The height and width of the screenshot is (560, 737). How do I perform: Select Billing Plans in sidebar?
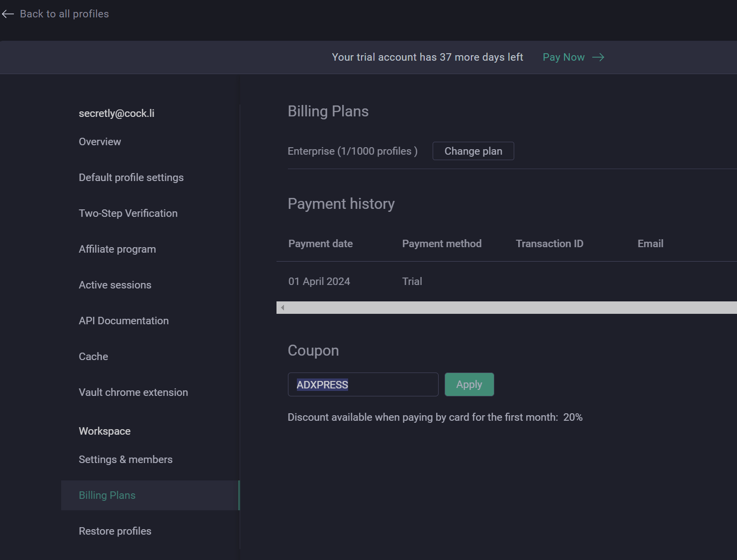pyautogui.click(x=107, y=495)
